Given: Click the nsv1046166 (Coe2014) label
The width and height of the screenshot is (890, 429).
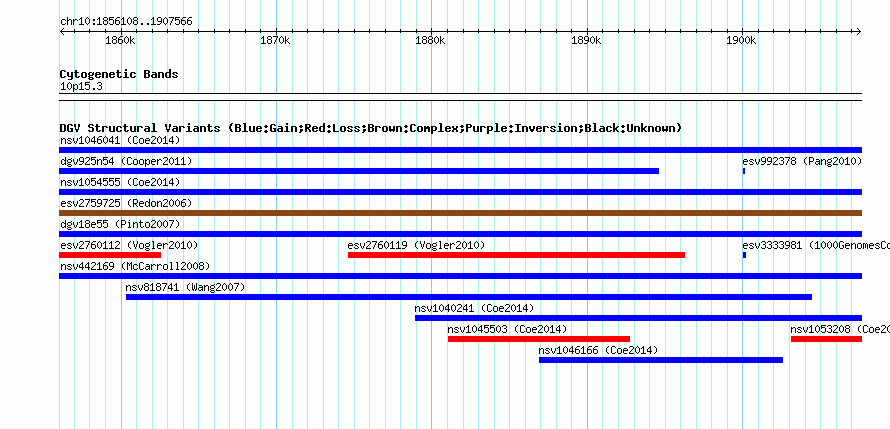Looking at the screenshot, I should point(598,350).
